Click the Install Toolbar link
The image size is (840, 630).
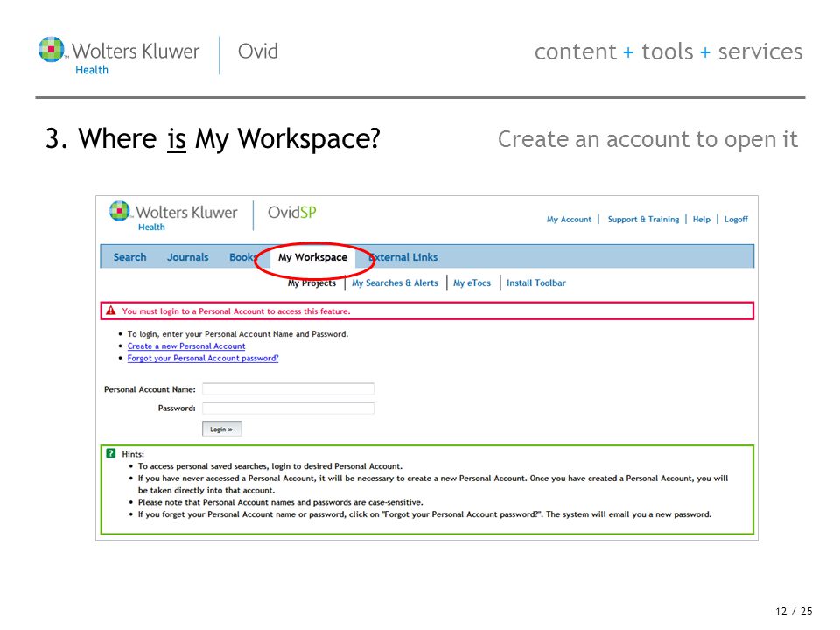pyautogui.click(x=536, y=283)
